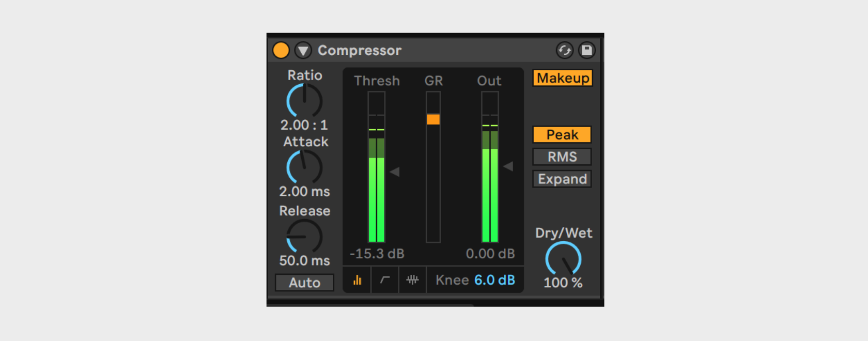Select Peak envelope mode
Screen dimensions: 868x341
click(x=562, y=135)
